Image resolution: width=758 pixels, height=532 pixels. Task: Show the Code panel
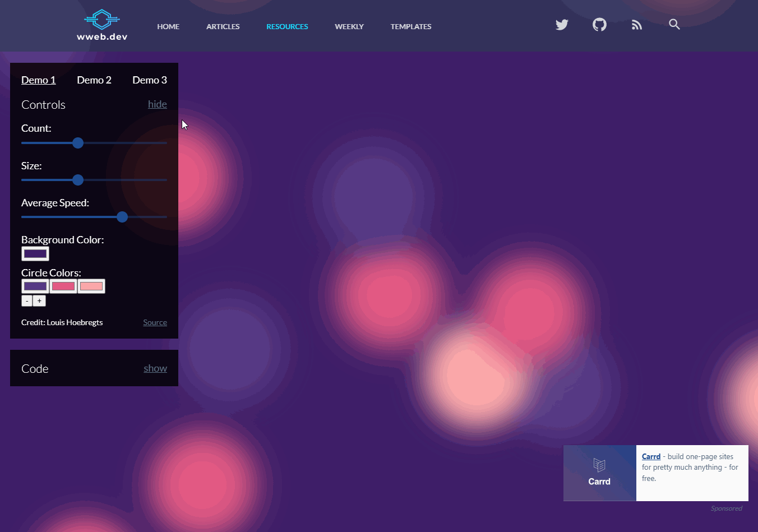(155, 368)
